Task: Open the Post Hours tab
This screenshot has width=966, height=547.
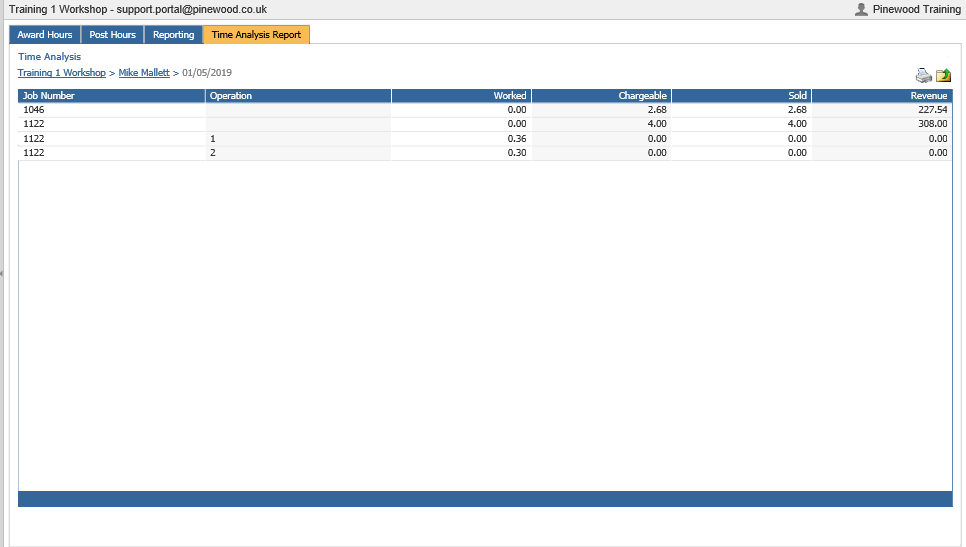Action: pos(112,35)
